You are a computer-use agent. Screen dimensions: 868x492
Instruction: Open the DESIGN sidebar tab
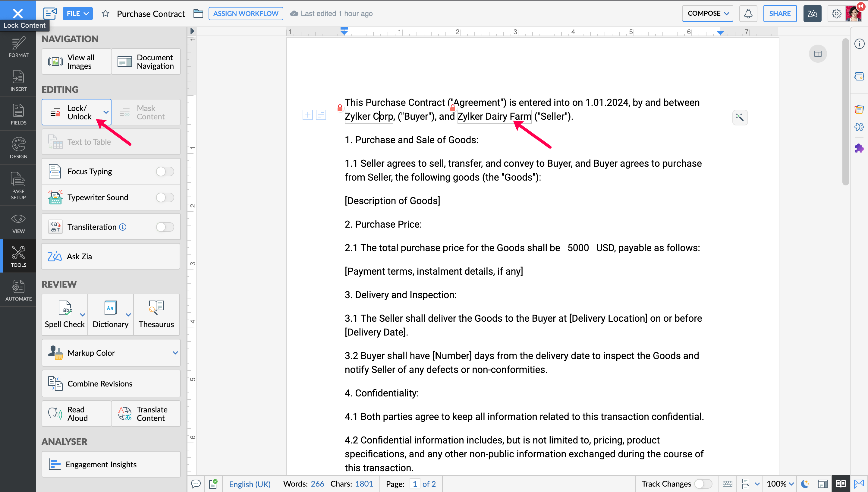point(18,148)
